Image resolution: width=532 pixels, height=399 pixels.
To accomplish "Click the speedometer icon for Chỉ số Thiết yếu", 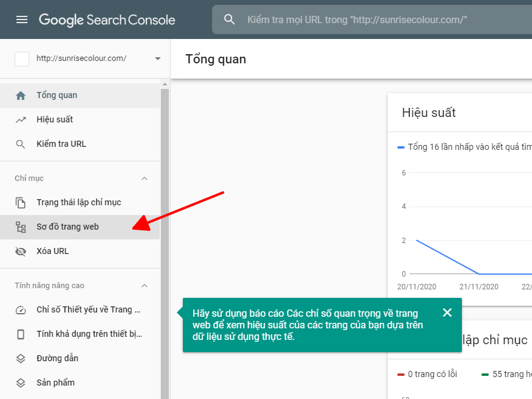I will [21, 310].
